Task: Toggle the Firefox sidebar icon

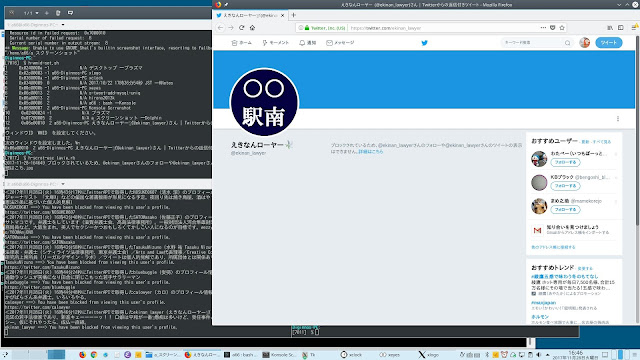Action: 620,28
